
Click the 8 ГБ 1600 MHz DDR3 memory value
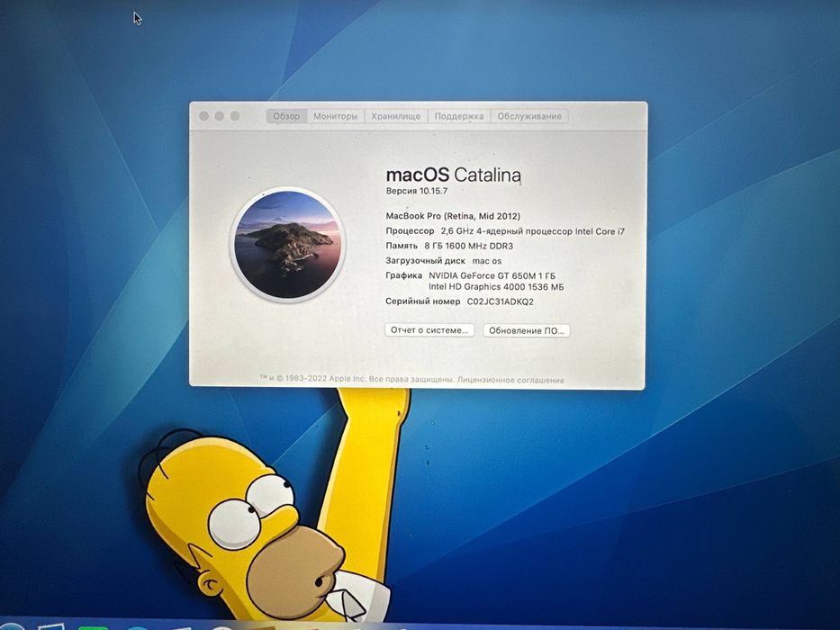[469, 246]
